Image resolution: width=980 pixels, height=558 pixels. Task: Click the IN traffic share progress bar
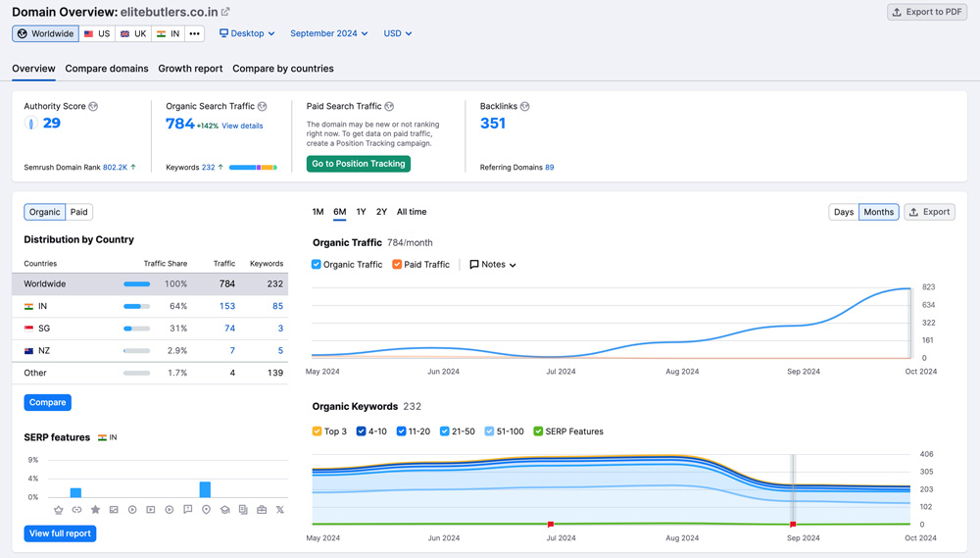[x=137, y=307]
